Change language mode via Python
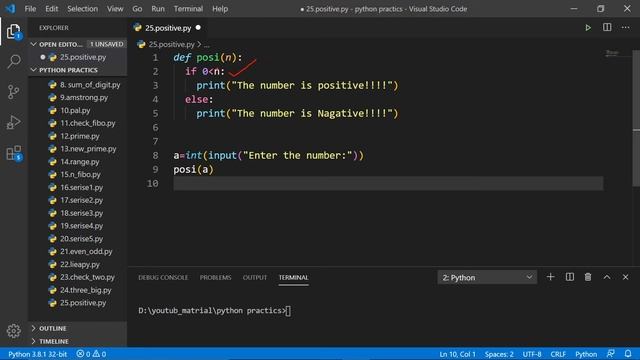The image size is (640, 360). pyautogui.click(x=586, y=354)
